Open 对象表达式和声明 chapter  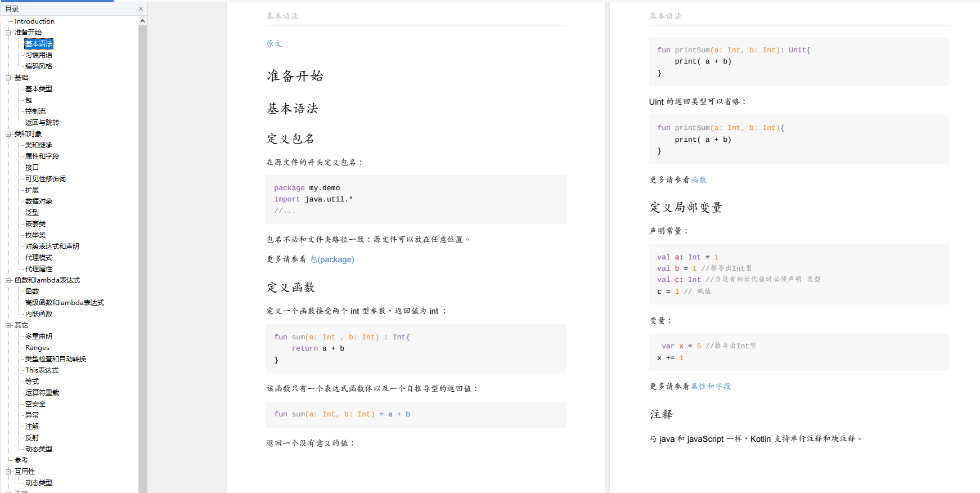pyautogui.click(x=52, y=246)
